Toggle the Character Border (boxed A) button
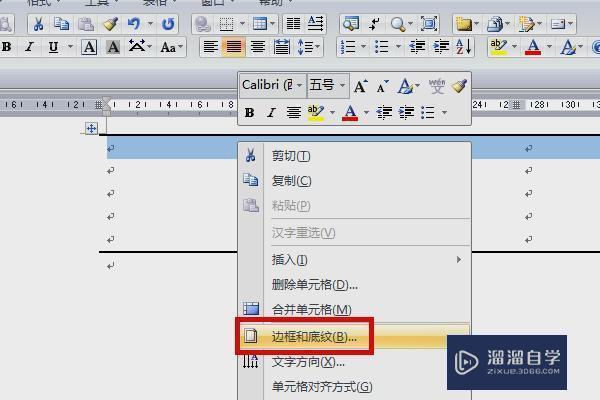600x400 pixels. (x=89, y=47)
